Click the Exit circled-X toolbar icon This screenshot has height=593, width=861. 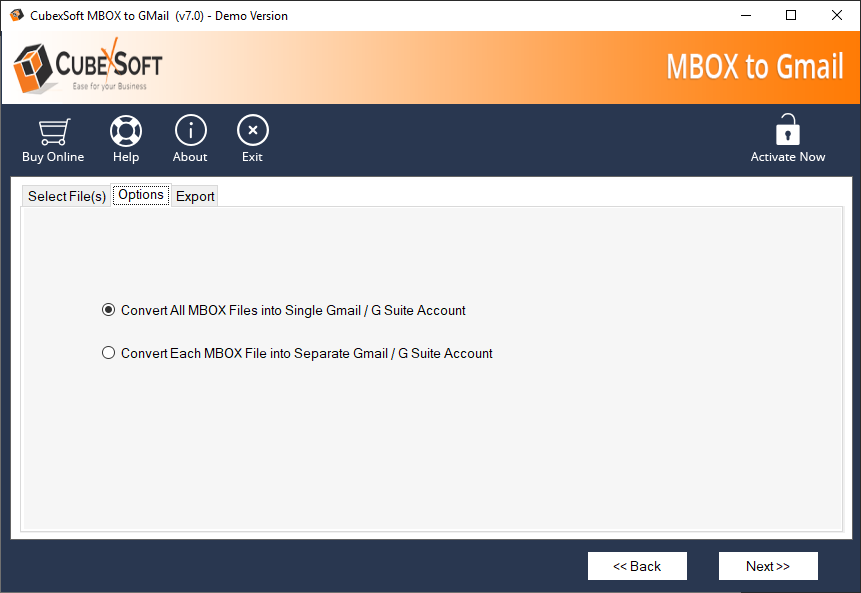point(252,131)
